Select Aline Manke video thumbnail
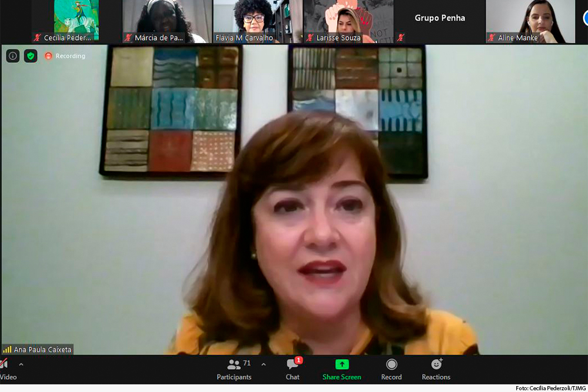The height and width of the screenshot is (392, 588). (530, 21)
